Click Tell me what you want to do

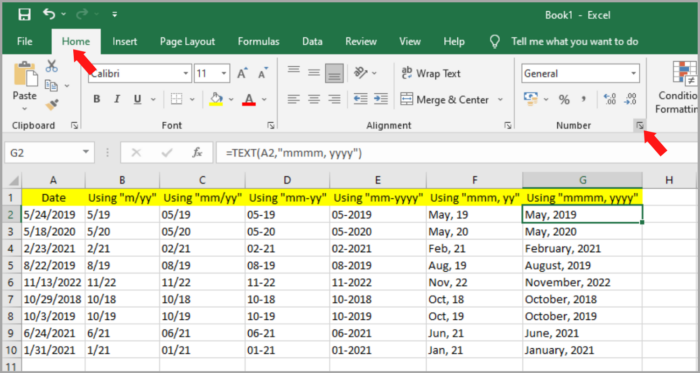[575, 41]
